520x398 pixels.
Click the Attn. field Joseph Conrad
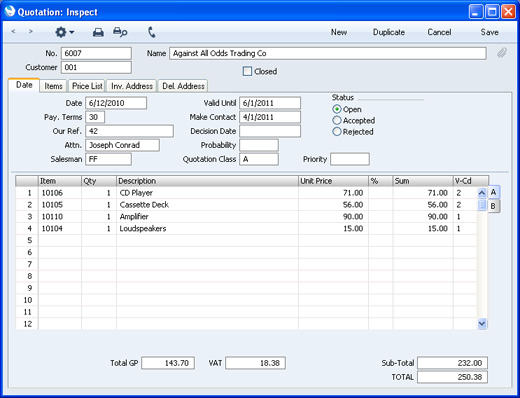(x=123, y=145)
